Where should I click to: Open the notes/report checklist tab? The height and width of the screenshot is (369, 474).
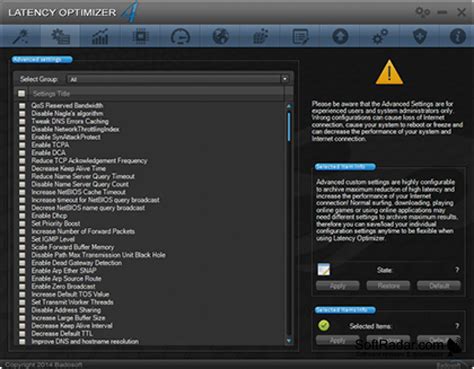(300, 36)
